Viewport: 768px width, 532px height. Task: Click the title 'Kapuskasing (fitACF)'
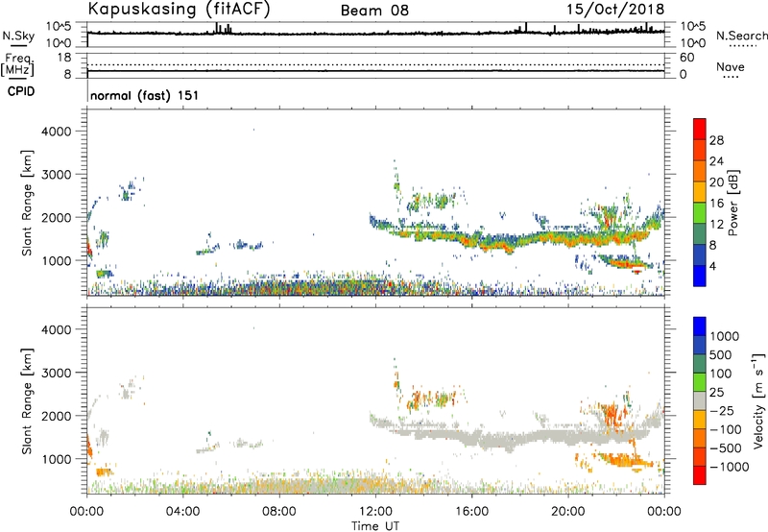179,9
